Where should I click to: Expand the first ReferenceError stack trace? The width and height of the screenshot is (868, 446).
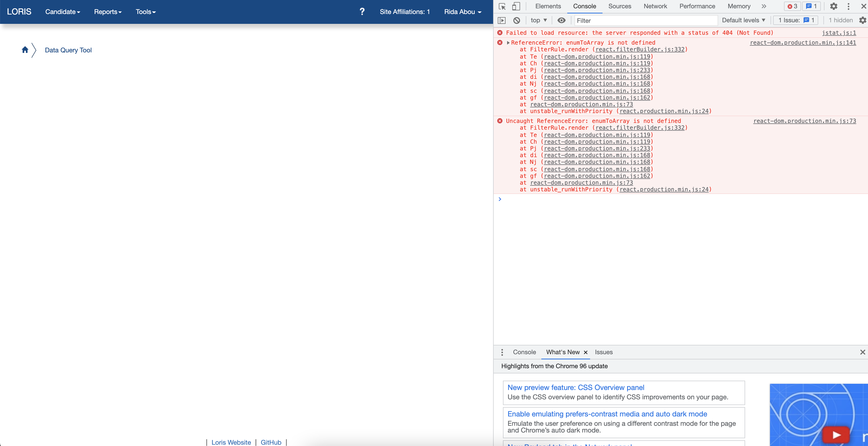(508, 43)
